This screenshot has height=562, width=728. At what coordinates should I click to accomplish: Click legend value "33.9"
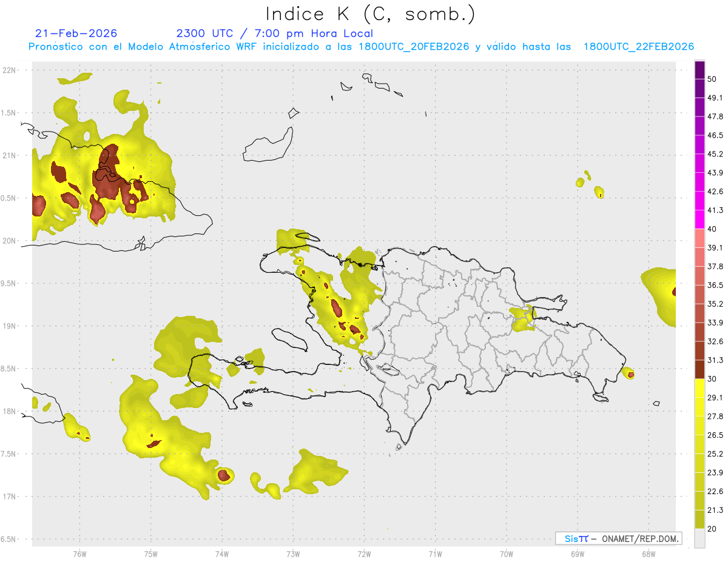pos(715,323)
